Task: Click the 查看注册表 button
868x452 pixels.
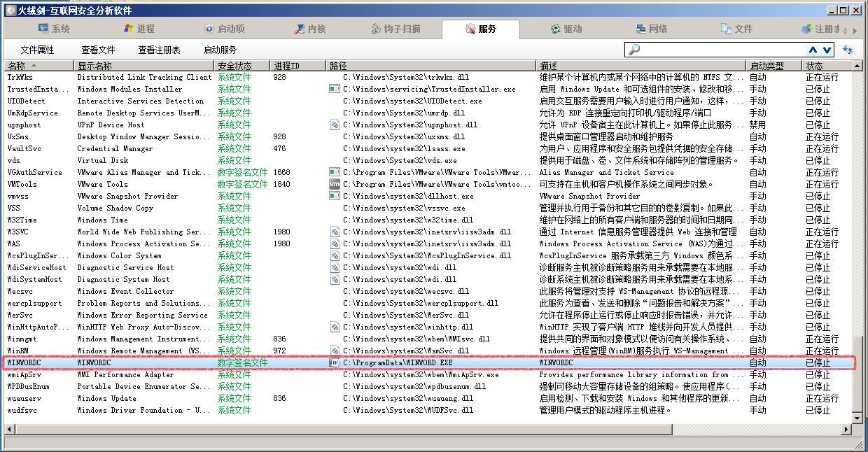Action: [x=159, y=50]
